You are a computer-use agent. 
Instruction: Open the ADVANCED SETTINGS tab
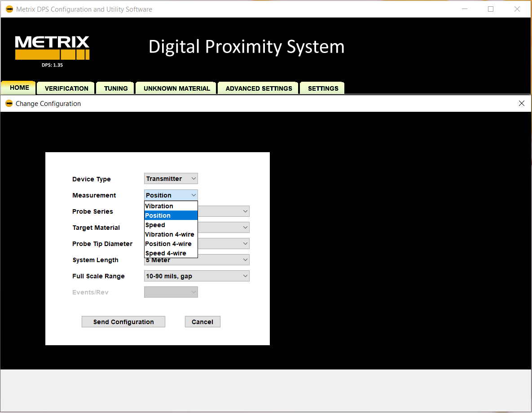[259, 88]
